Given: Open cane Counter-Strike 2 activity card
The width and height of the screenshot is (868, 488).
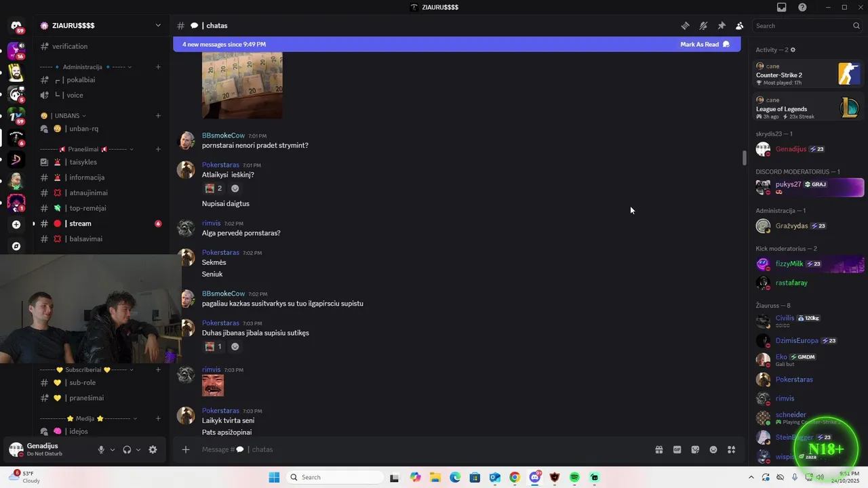Looking at the screenshot, I should 808,74.
